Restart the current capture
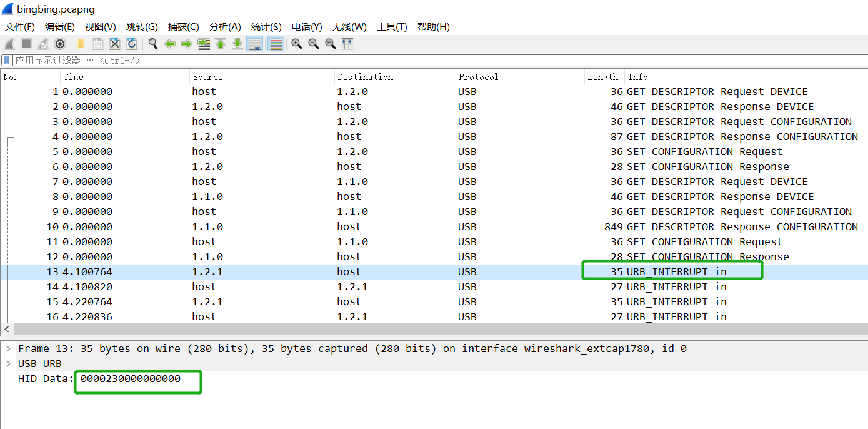 [43, 44]
